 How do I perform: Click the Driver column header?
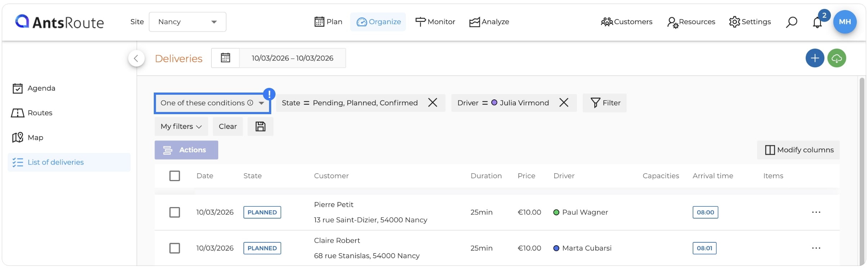[x=564, y=176]
